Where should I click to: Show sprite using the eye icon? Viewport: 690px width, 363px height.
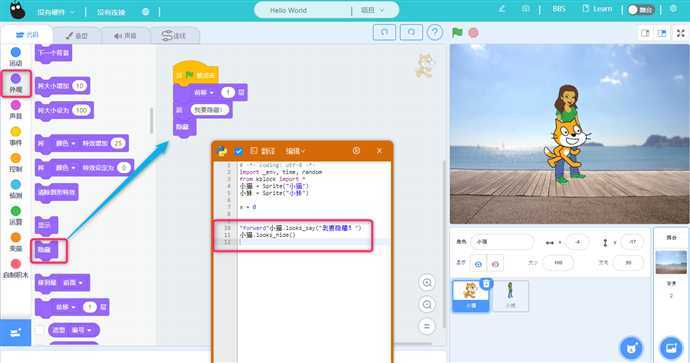(x=478, y=264)
